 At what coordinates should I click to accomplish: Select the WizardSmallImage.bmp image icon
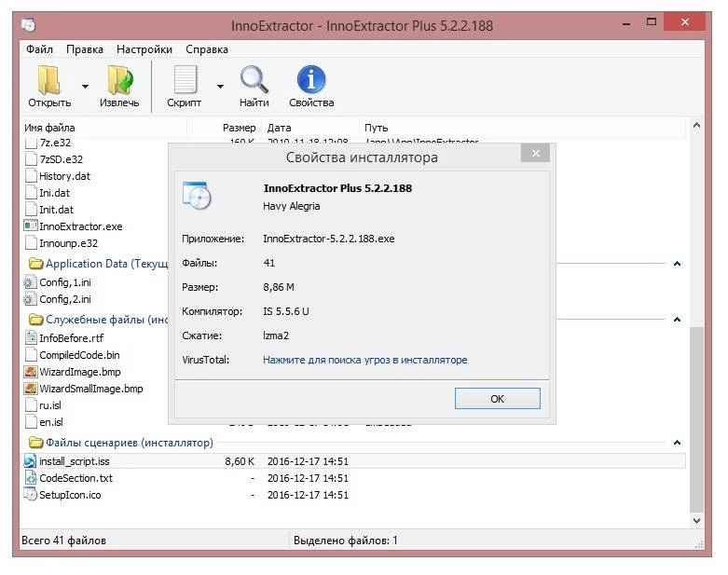pyautogui.click(x=31, y=389)
